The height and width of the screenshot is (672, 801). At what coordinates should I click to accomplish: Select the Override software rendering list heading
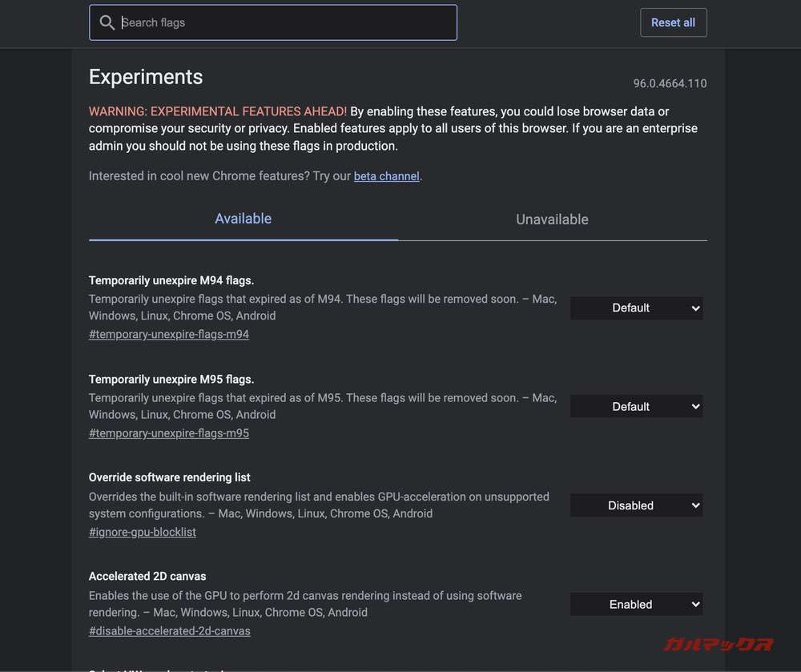[170, 477]
